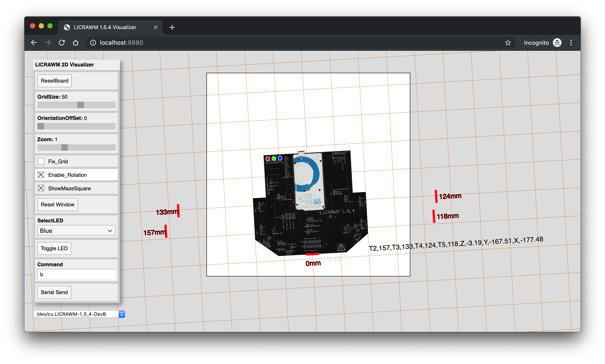
Task: Click the browser back arrow
Action: point(34,43)
